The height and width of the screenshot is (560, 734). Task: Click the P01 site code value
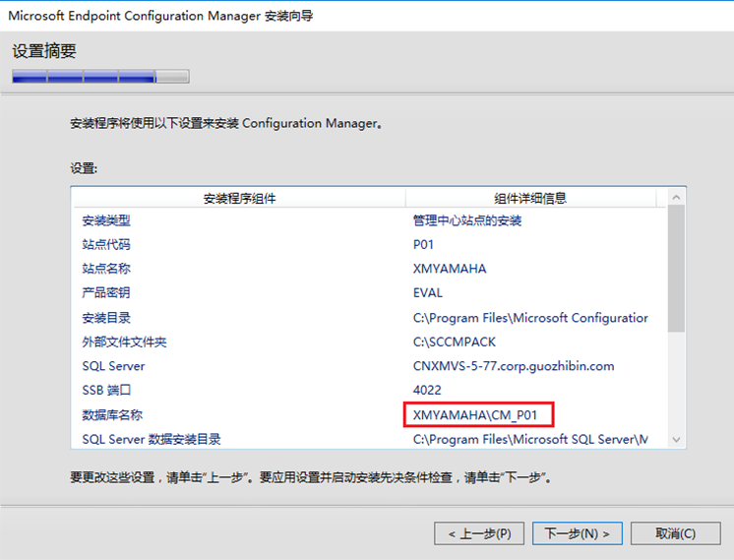[423, 244]
